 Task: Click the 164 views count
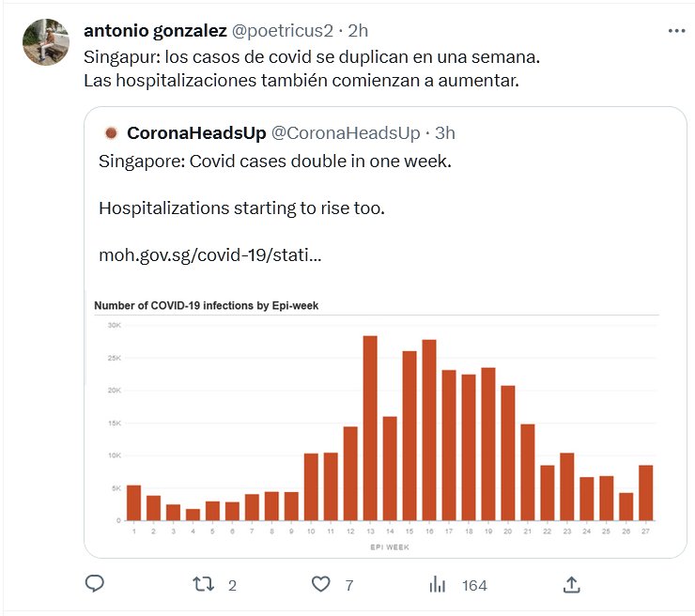[474, 585]
